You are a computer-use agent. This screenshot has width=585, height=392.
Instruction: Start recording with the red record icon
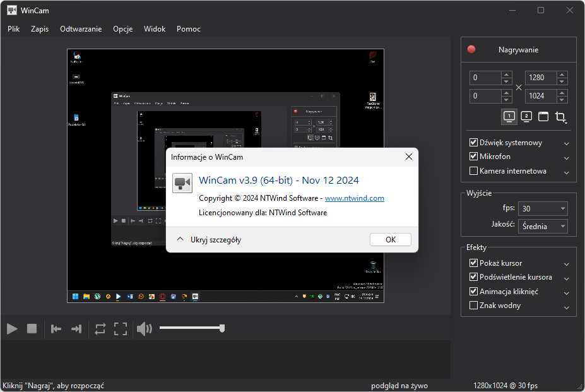pyautogui.click(x=471, y=50)
